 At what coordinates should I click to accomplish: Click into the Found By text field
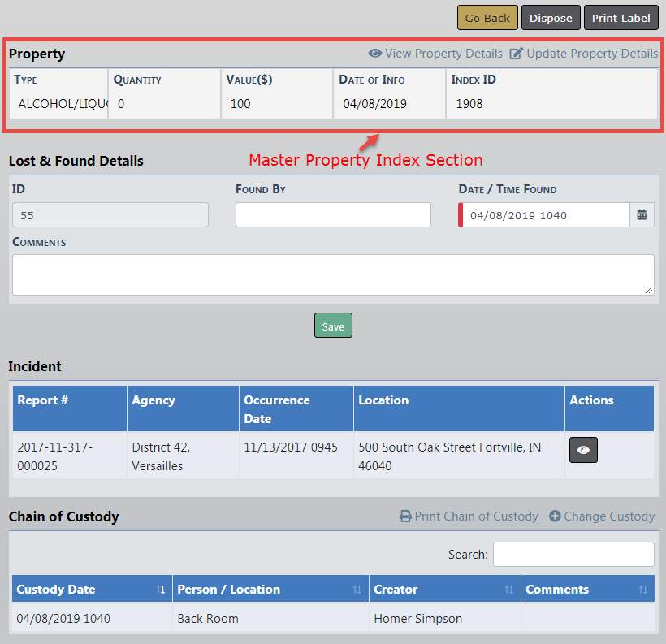[333, 215]
